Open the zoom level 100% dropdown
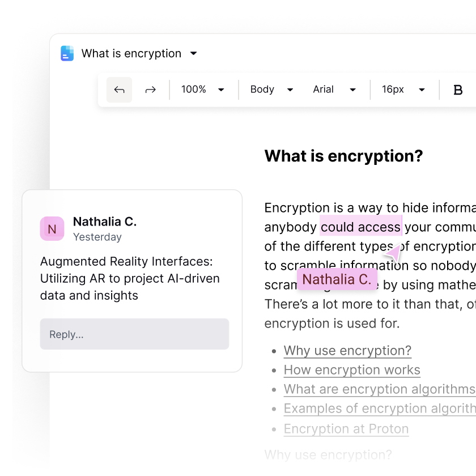The height and width of the screenshot is (476, 476). 202,90
